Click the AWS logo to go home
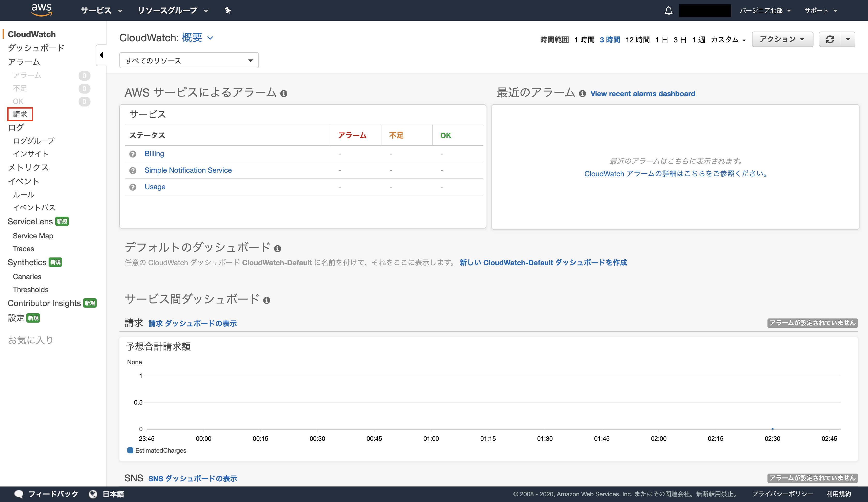868x502 pixels. coord(41,10)
